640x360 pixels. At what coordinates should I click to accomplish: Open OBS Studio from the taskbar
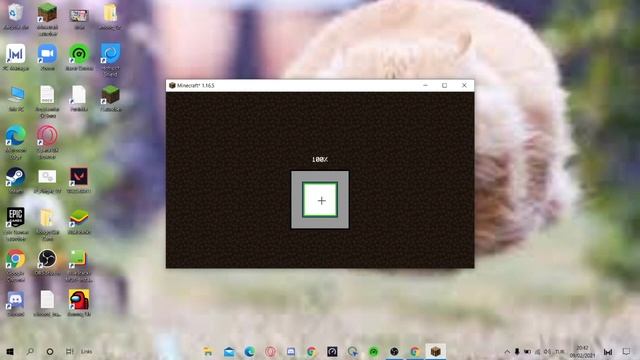[394, 351]
